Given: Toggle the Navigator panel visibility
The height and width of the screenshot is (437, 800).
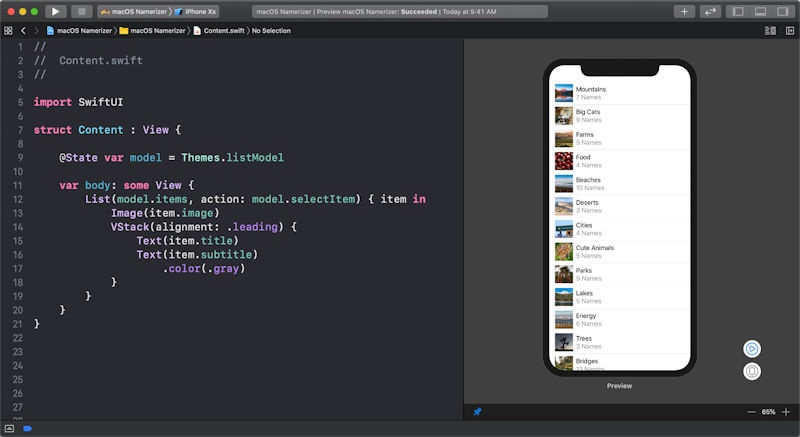Looking at the screenshot, I should [x=738, y=12].
